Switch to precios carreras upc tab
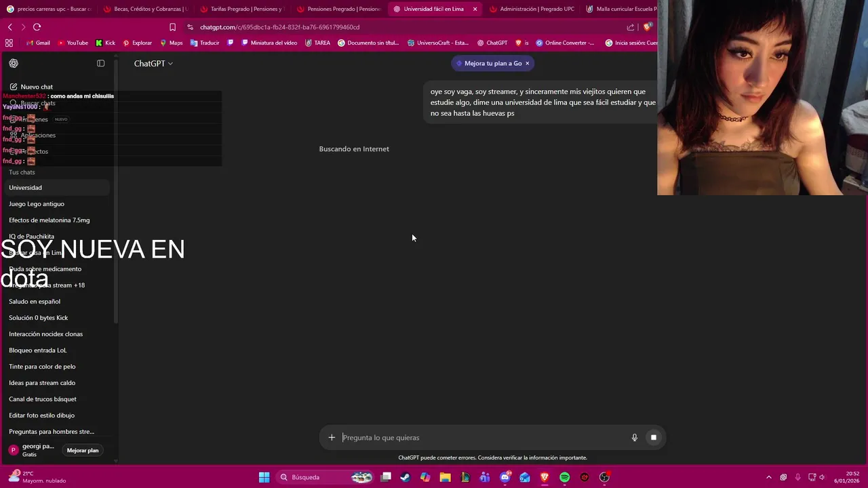Image resolution: width=868 pixels, height=488 pixels. tap(49, 9)
